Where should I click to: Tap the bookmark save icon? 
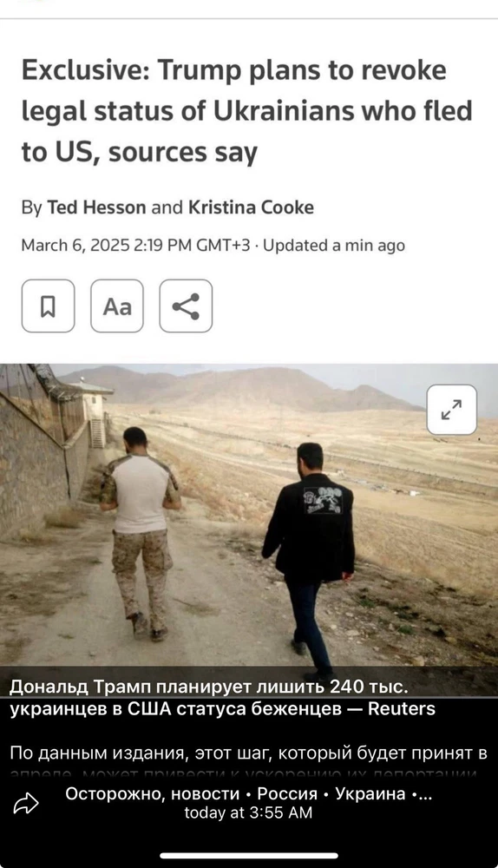click(x=48, y=306)
